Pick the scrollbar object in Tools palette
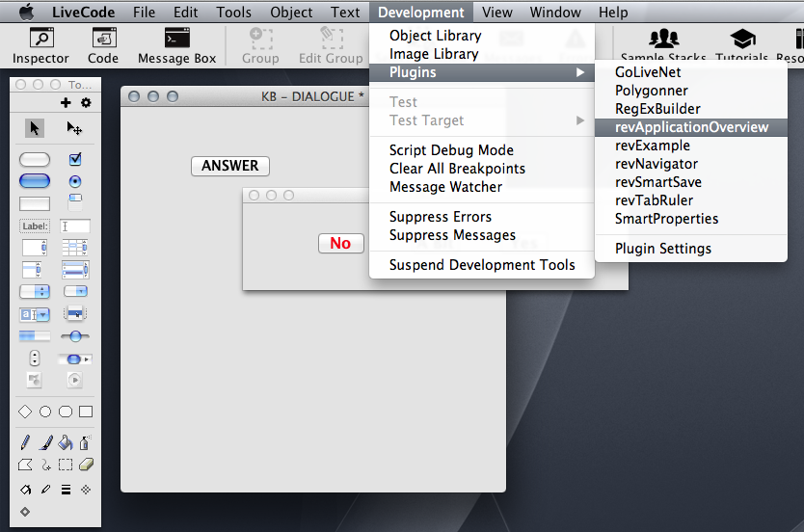 point(75,359)
